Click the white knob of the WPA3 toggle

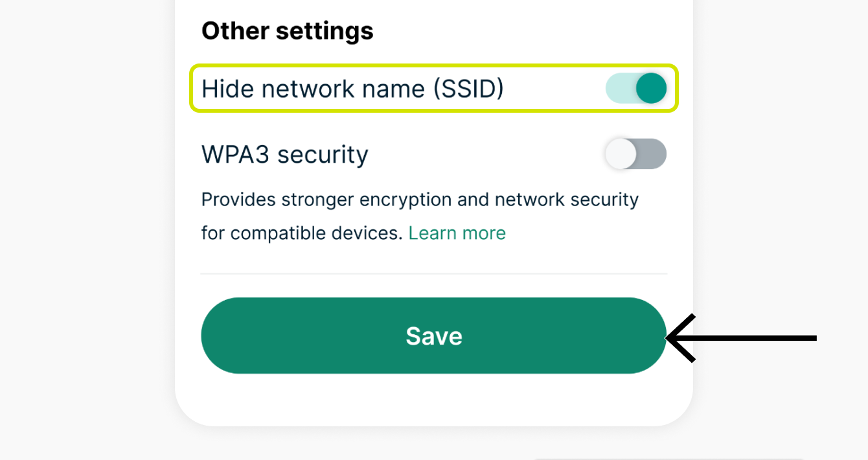(620, 154)
